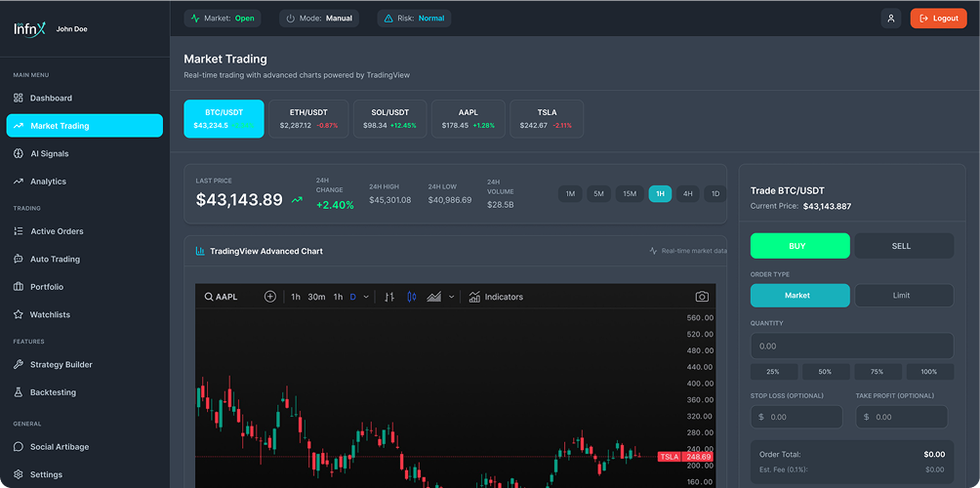Click the TradingView Advanced Chart bars icon
This screenshot has width=980, height=488.
pyautogui.click(x=200, y=251)
